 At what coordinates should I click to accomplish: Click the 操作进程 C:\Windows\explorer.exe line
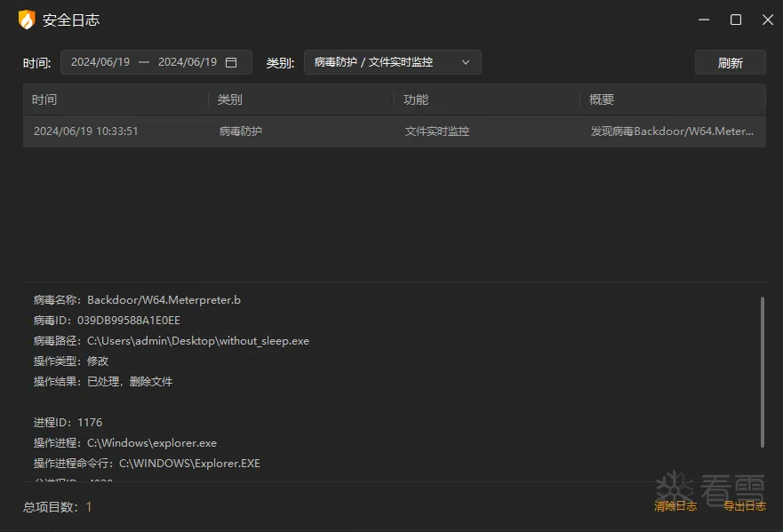coord(124,443)
